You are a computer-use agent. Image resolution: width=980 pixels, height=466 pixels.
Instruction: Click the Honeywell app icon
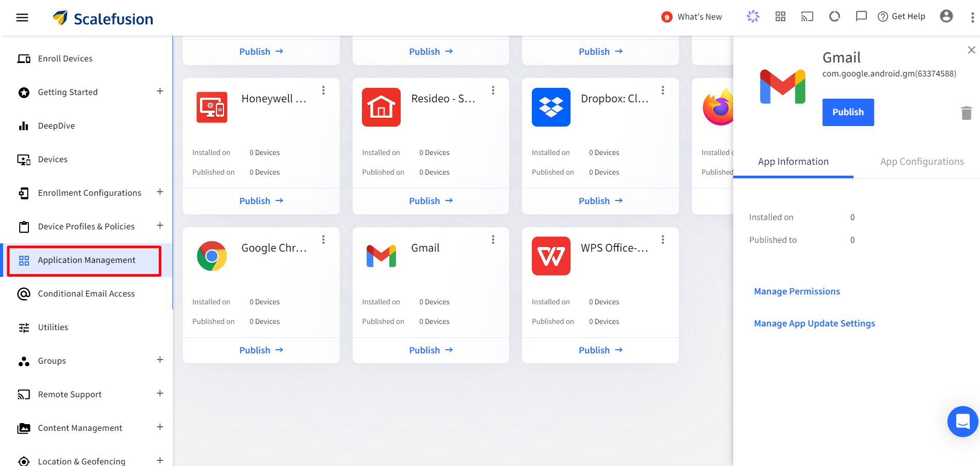pos(212,107)
